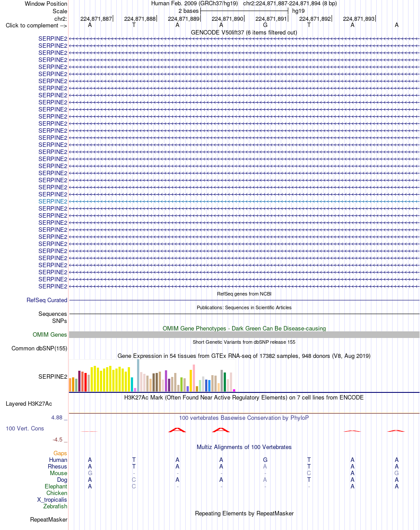Click the blue RefSeq Curated intron line
Image resolution: width=420 pixels, height=530 pixels.
[x=244, y=300]
